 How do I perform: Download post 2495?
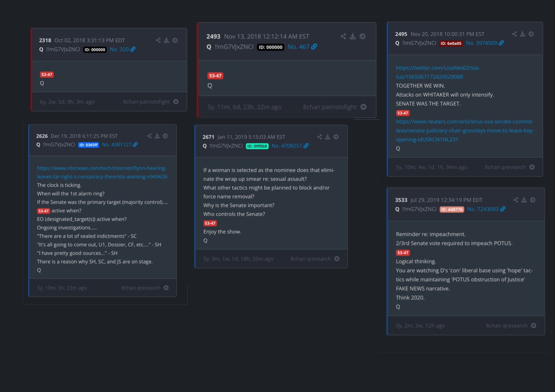[x=523, y=34]
